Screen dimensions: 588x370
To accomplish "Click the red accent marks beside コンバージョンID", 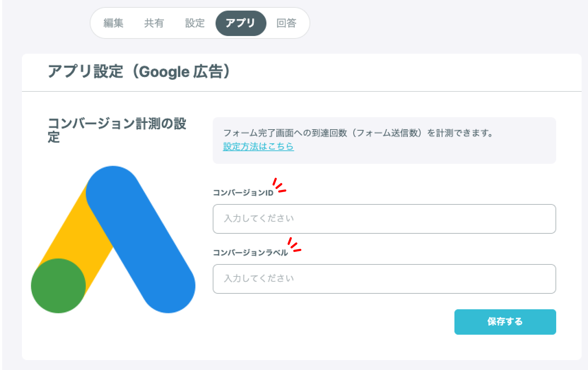I will point(279,186).
